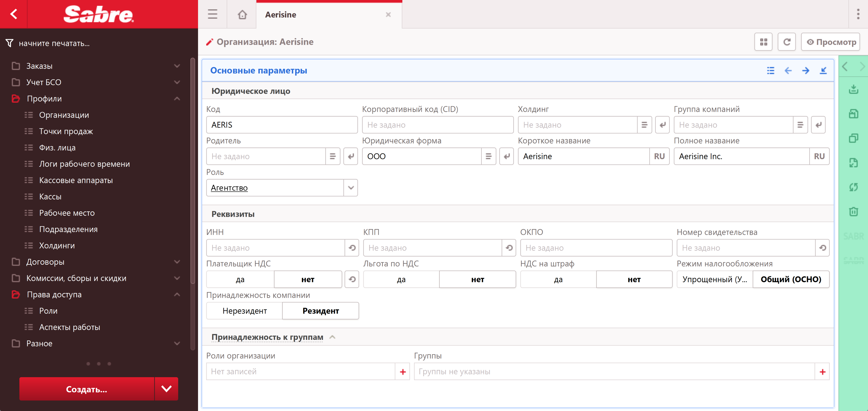Choose Упрощенный tax regime option
The image size is (868, 411).
[x=714, y=279]
